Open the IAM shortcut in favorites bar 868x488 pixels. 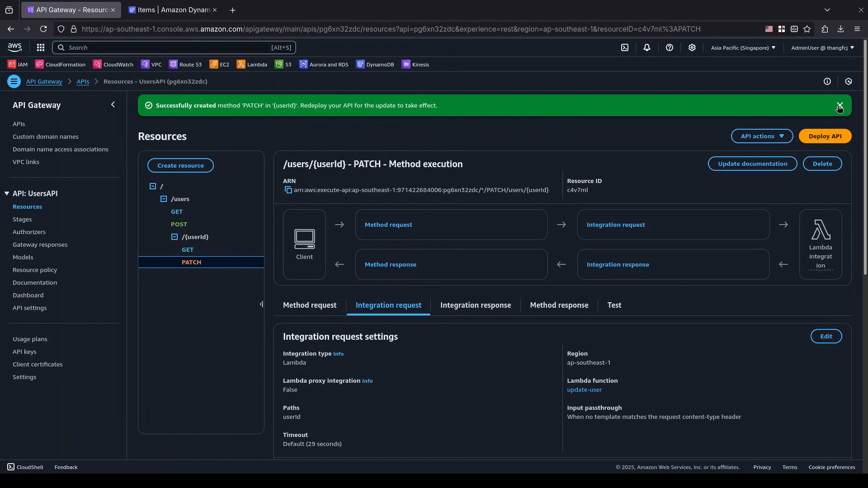coord(18,65)
